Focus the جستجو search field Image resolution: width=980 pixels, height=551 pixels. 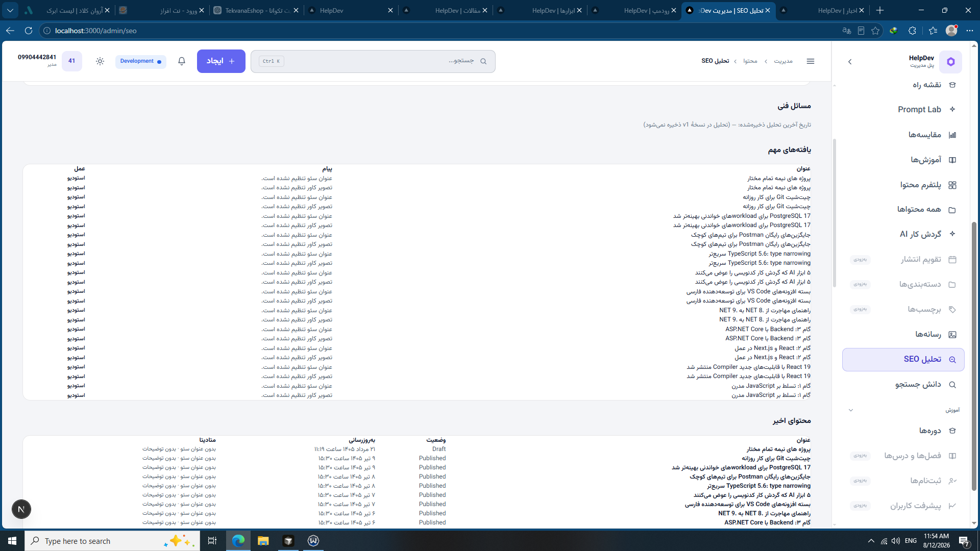point(373,61)
